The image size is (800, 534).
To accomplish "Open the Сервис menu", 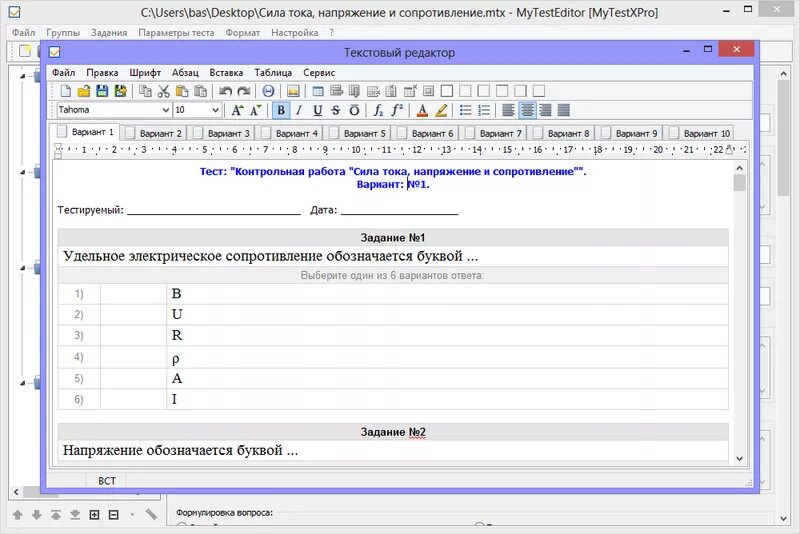I will click(319, 72).
